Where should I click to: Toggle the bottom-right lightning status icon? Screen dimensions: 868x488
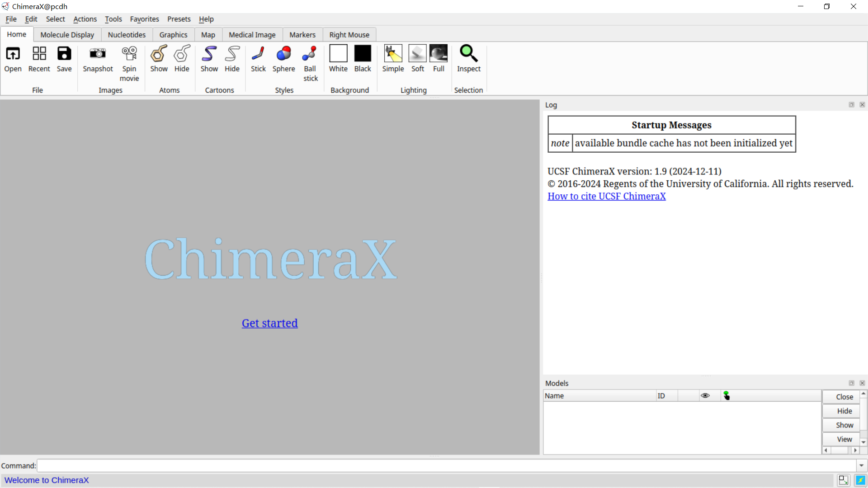(860, 480)
